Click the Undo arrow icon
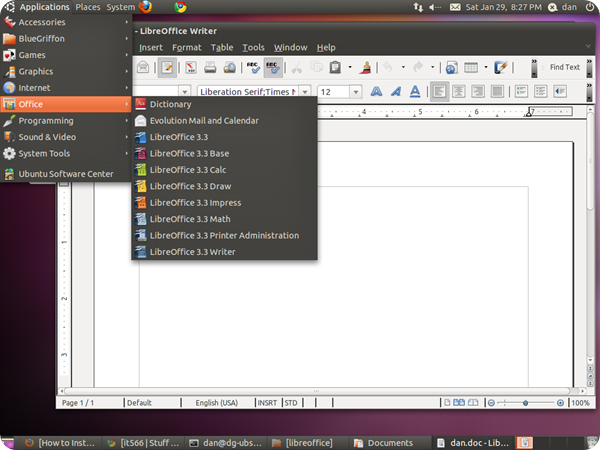The width and height of the screenshot is (600, 450). pyautogui.click(x=388, y=67)
